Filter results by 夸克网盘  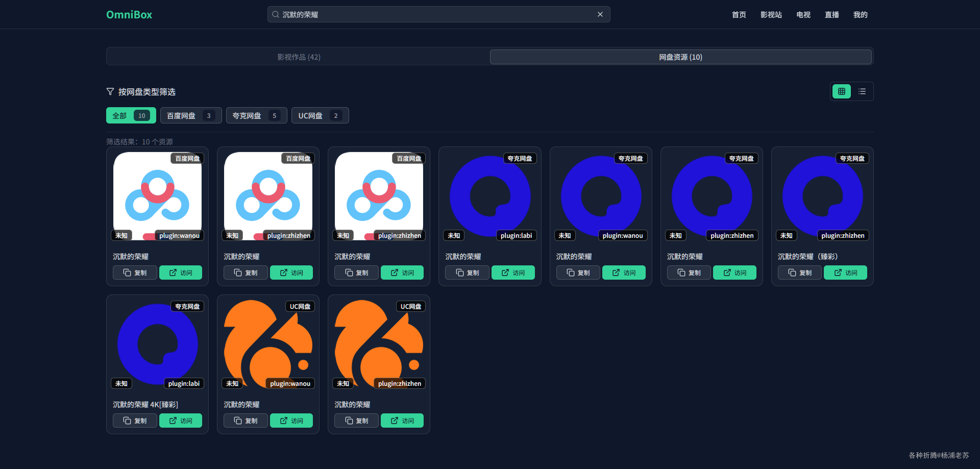coord(257,115)
